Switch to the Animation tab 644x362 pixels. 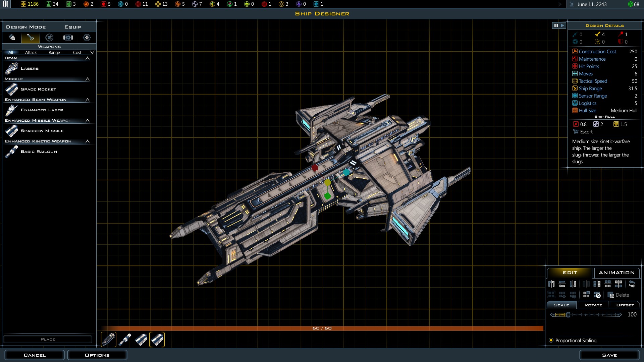[x=616, y=273]
